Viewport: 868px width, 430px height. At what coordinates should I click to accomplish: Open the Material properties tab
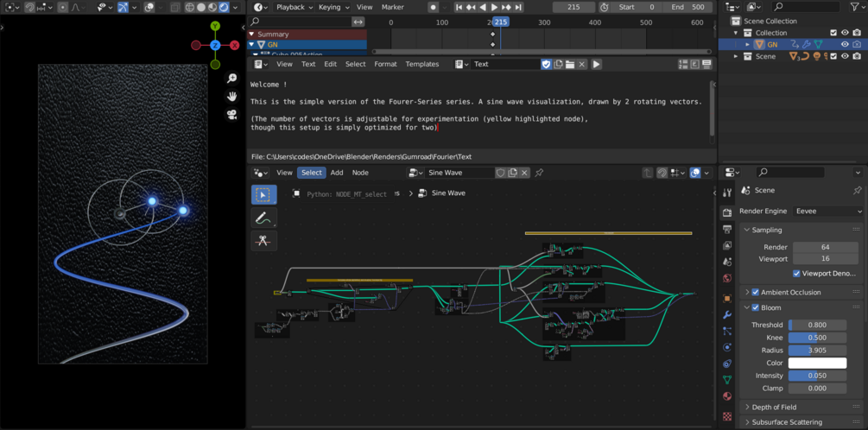click(727, 396)
